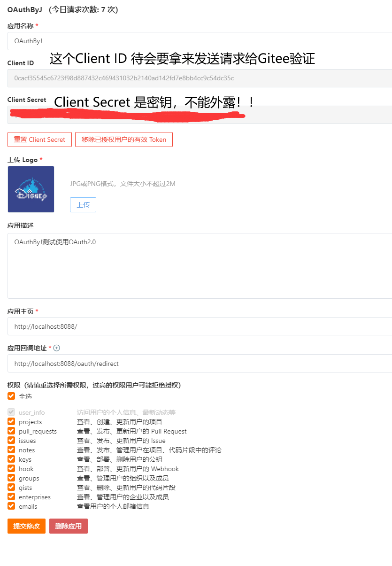Click 移除已授权用户的有效 Token button
The width and height of the screenshot is (392, 566).
click(x=123, y=140)
